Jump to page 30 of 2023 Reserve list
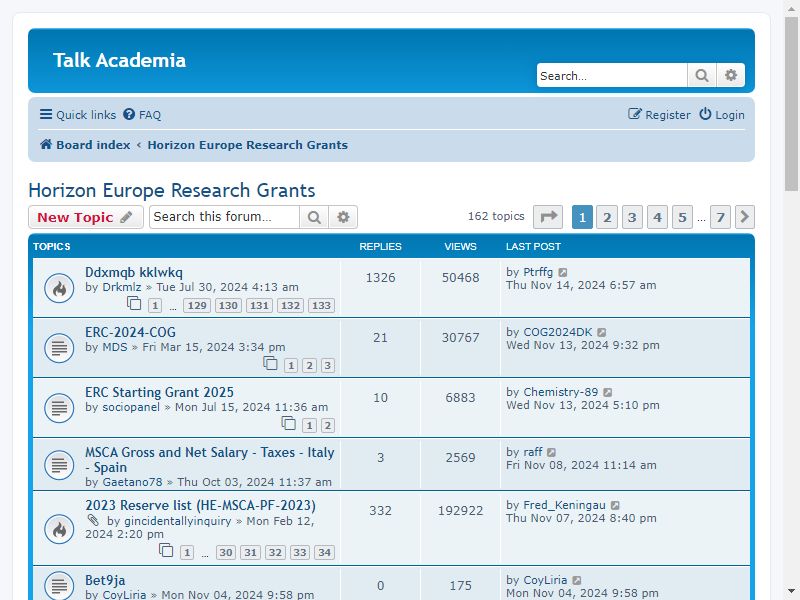 pos(226,553)
